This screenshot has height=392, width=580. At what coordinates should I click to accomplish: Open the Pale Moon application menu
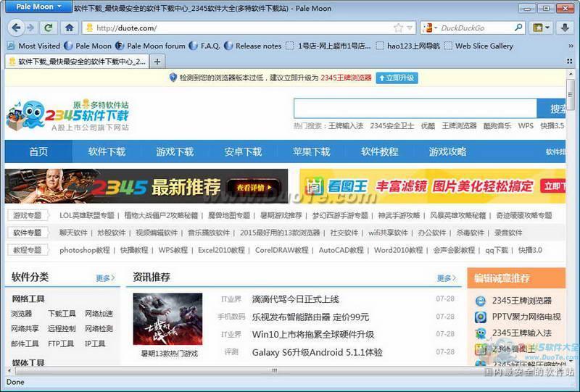click(x=38, y=7)
